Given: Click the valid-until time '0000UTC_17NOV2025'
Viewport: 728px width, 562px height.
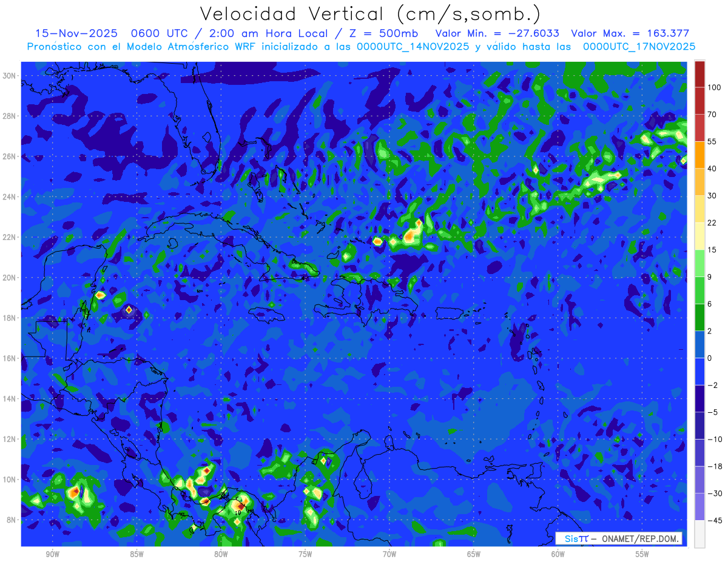Looking at the screenshot, I should pos(639,47).
